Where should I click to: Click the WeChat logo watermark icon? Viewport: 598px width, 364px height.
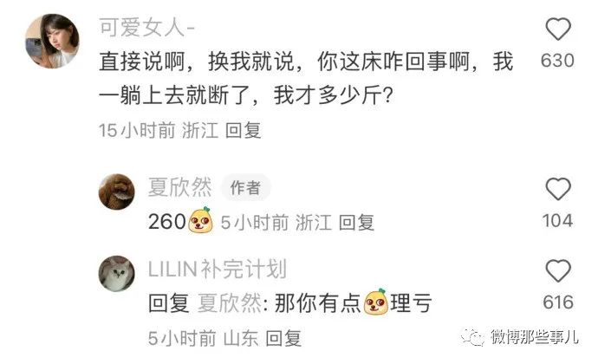(472, 336)
